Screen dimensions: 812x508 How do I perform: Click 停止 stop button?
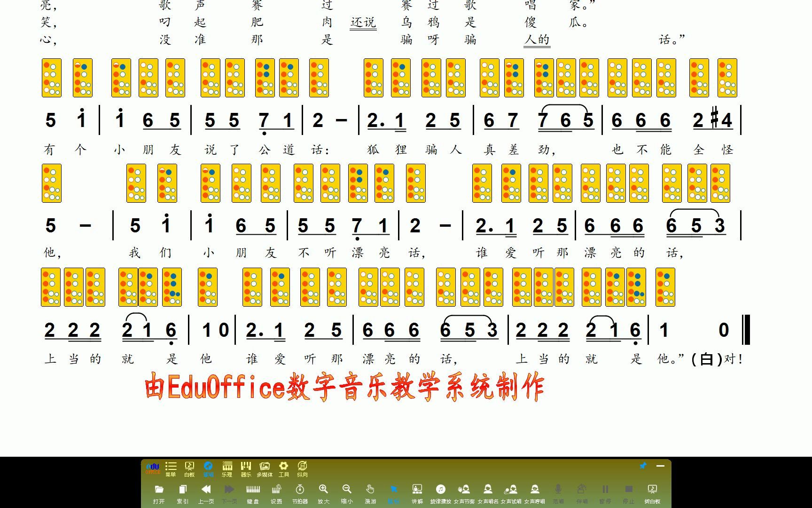point(629,494)
